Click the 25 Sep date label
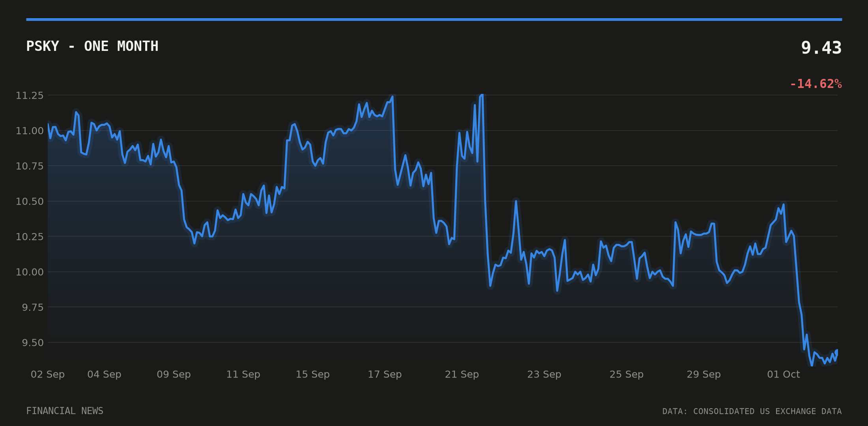This screenshot has width=868, height=426. tap(627, 374)
